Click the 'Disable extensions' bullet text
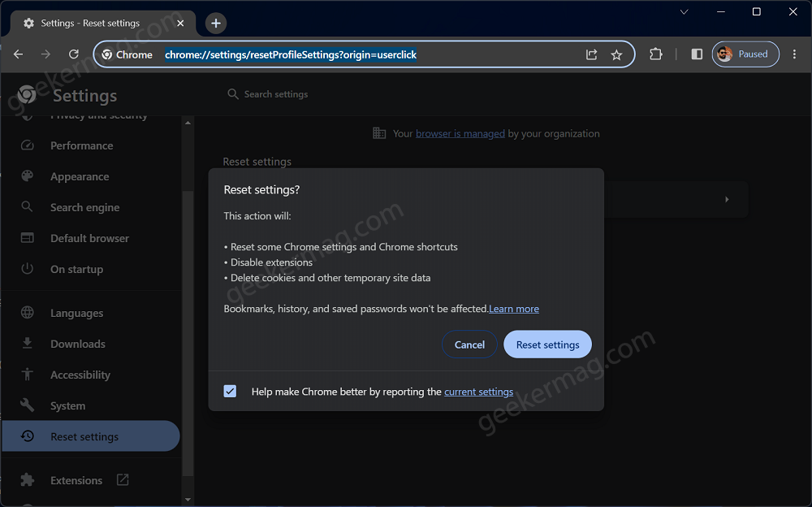The image size is (812, 507). [271, 262]
